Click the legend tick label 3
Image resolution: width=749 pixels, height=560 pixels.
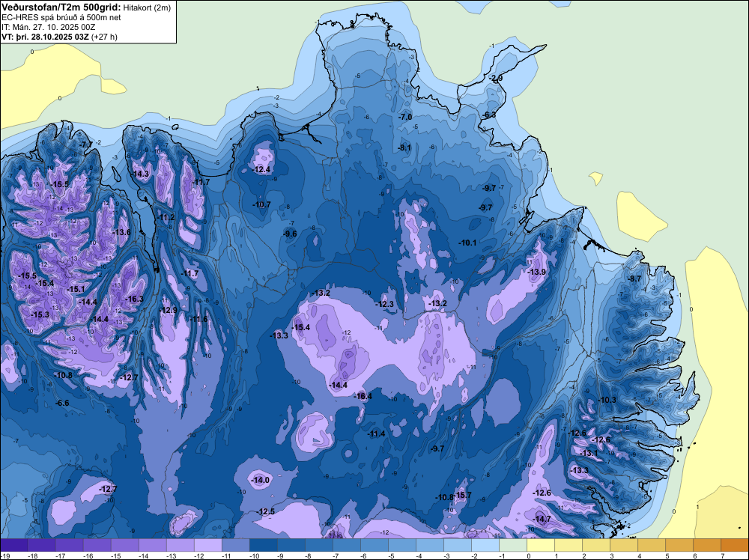point(612,556)
